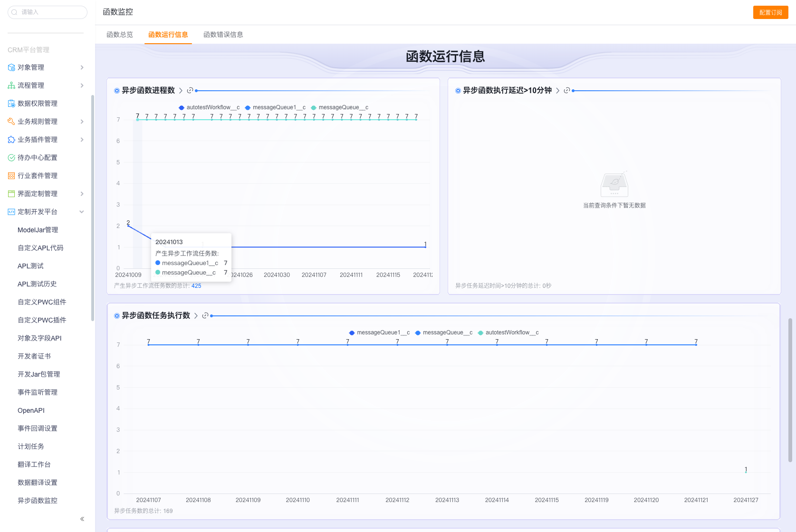The image size is (796, 532).
Task: Open 异步函数监控 in the sidebar
Action: coord(38,501)
